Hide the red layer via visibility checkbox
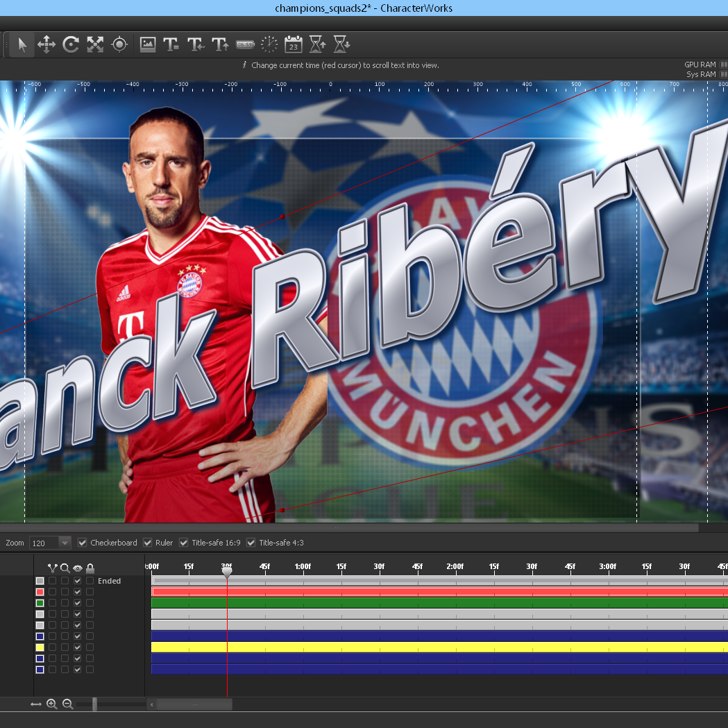This screenshot has height=728, width=728. [x=78, y=592]
